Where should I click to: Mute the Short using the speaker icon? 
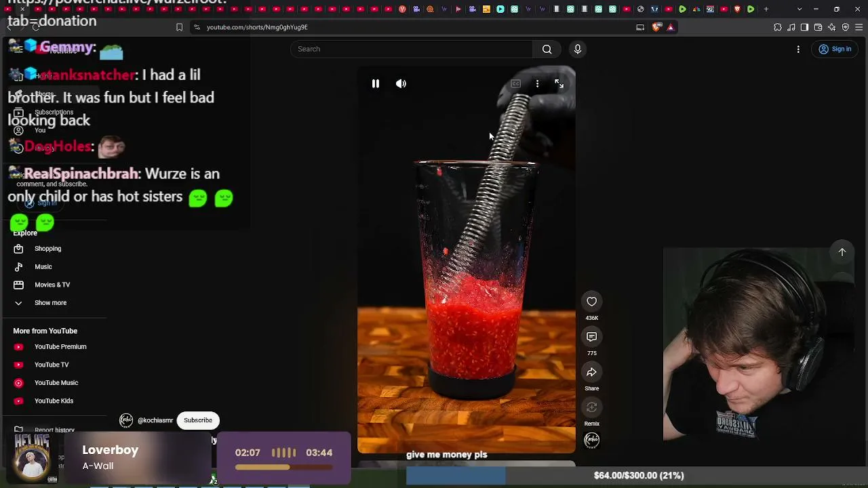click(x=401, y=83)
